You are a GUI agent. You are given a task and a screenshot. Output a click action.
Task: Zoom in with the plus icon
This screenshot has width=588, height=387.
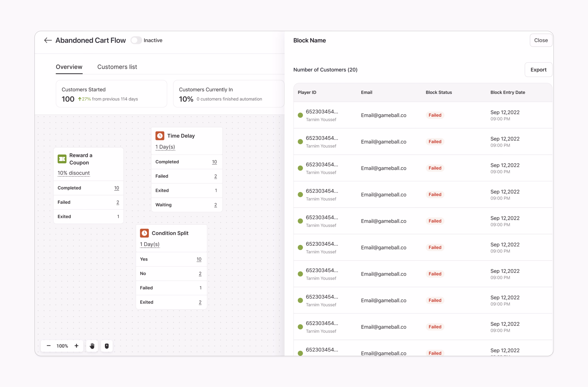pyautogui.click(x=76, y=346)
